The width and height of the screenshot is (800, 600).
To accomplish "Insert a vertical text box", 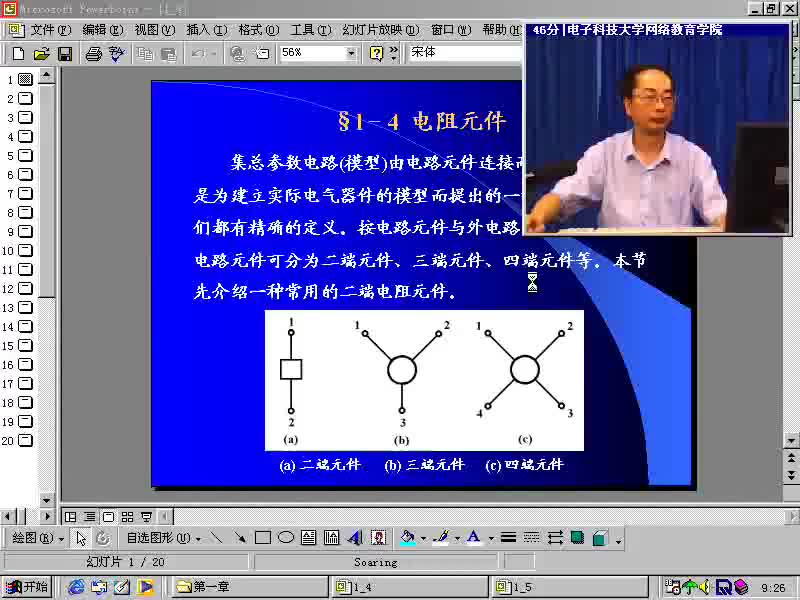I will pyautogui.click(x=332, y=537).
